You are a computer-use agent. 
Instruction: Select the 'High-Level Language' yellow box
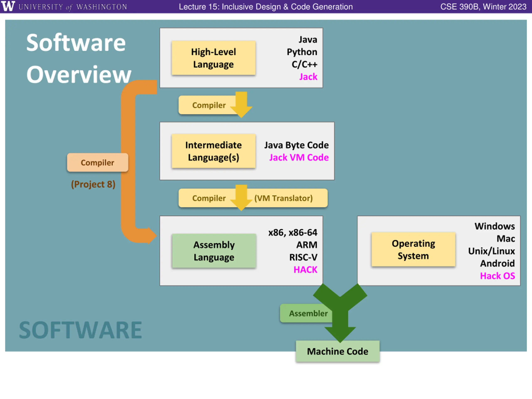(x=213, y=58)
